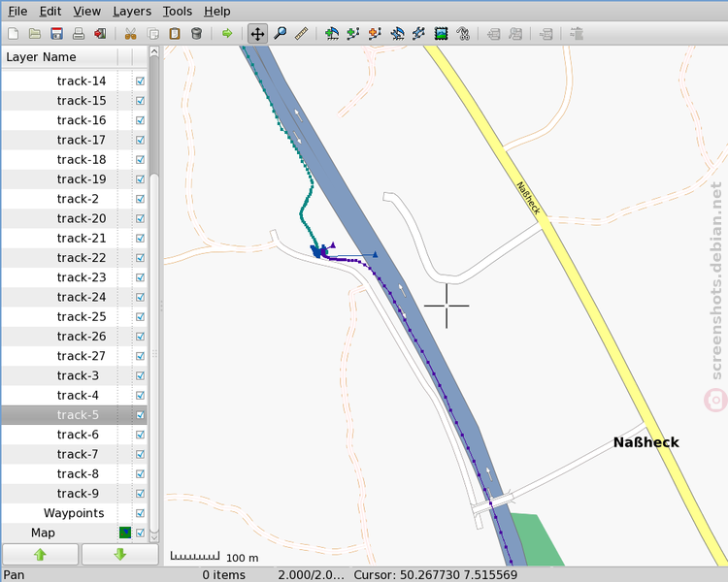Select the Zoom magnifier tool
728x582 pixels.
280,33
